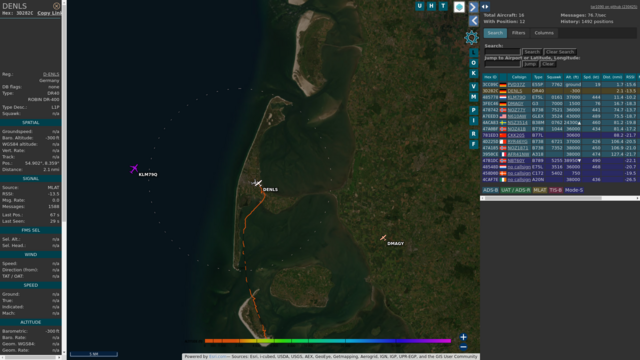Click the Search button
This screenshot has width=640, height=360.
532,52
